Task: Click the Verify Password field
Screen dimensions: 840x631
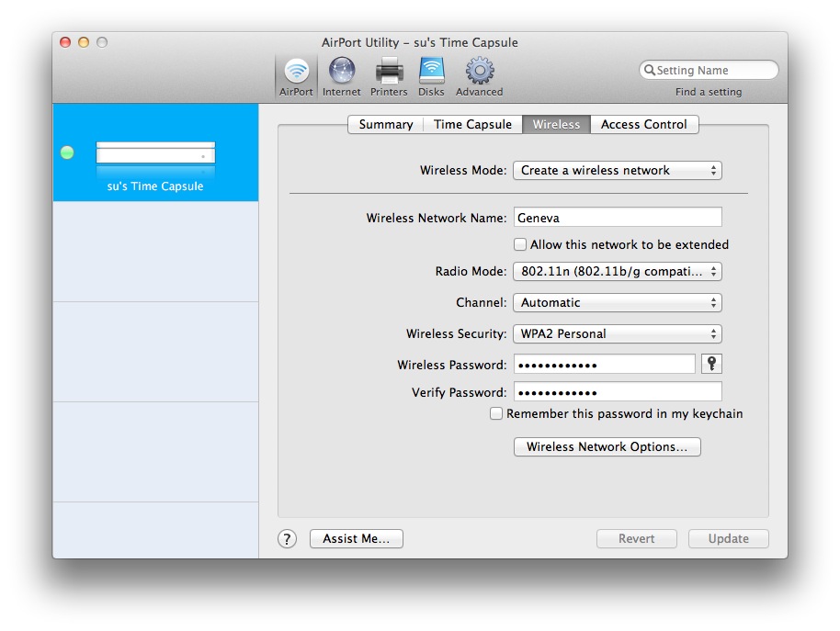Action: point(618,392)
